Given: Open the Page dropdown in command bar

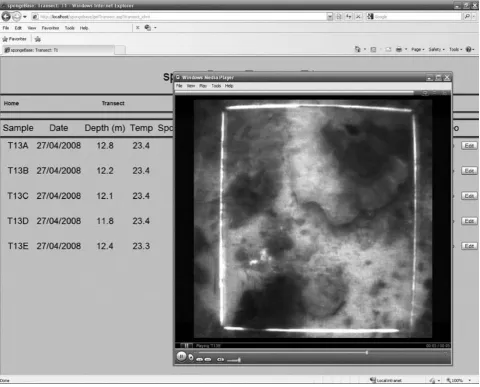Looking at the screenshot, I should point(418,49).
